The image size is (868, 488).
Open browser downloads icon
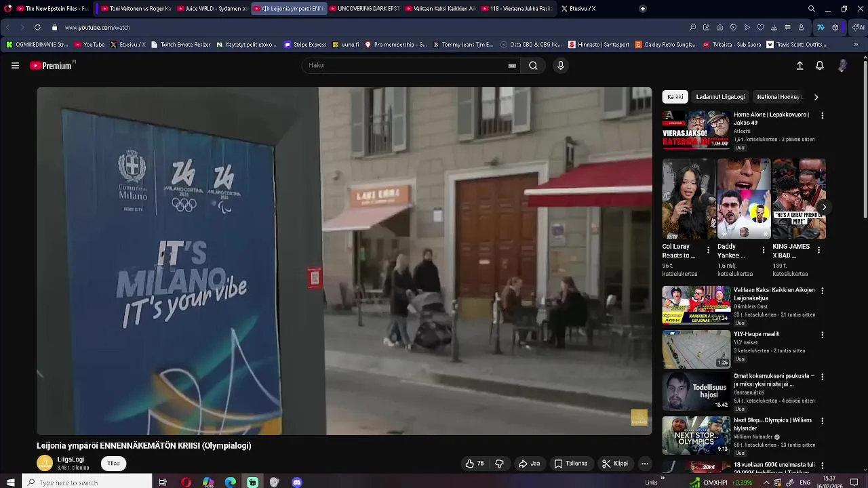(774, 27)
